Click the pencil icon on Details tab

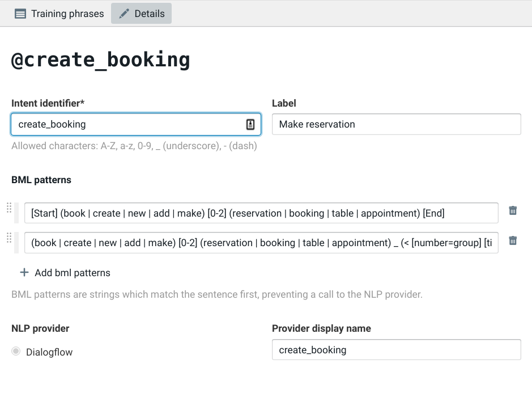124,14
